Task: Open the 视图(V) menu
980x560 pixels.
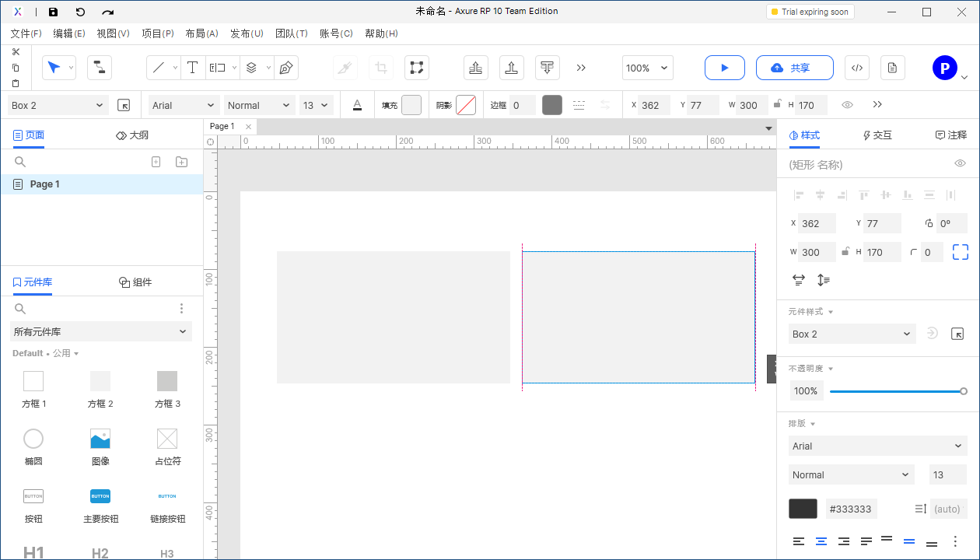Action: pos(114,33)
